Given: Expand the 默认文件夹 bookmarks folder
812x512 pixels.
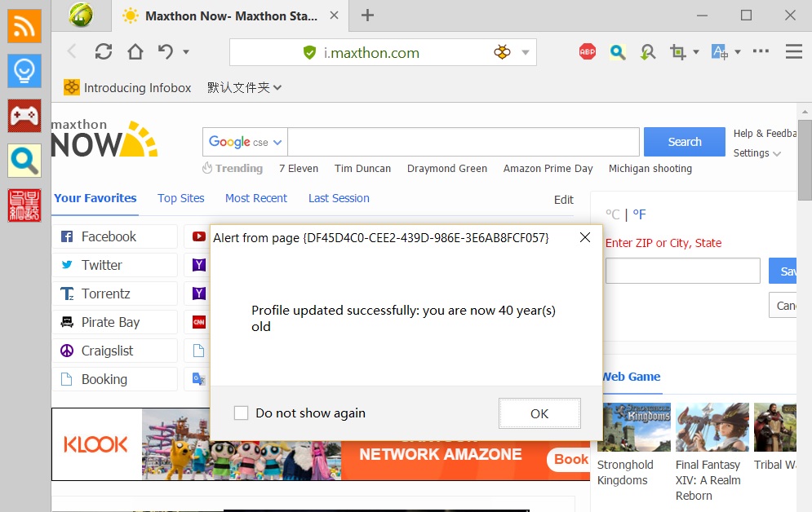Looking at the screenshot, I should point(245,87).
